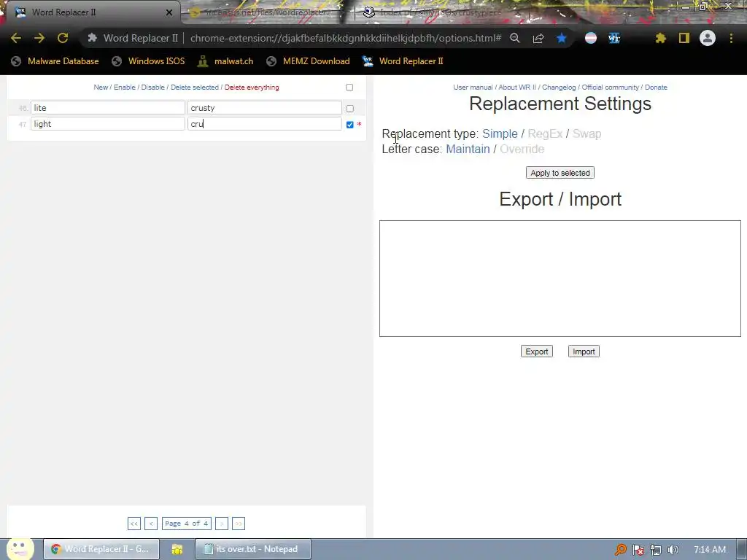This screenshot has height=560, width=747.
Task: Click the flag with red X tray icon
Action: pos(638,550)
